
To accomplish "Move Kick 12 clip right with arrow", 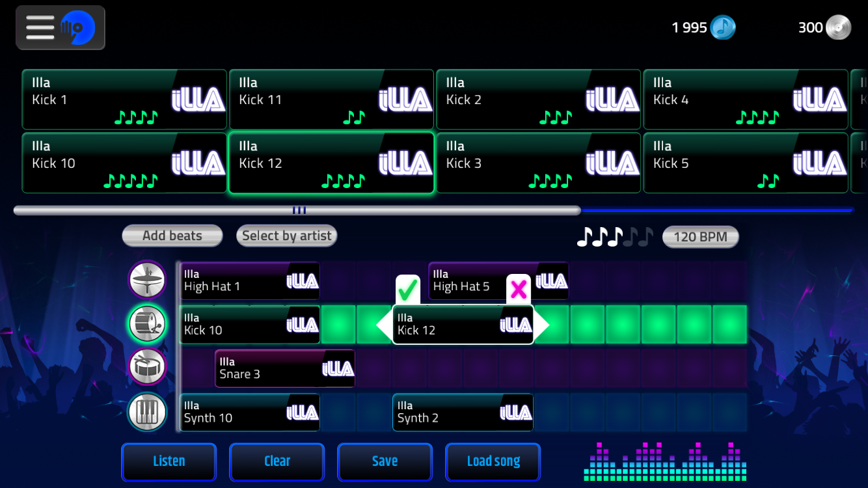I will [x=541, y=325].
